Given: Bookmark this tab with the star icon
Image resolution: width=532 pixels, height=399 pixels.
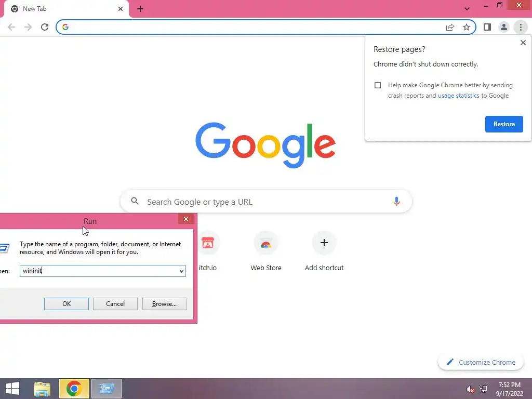Looking at the screenshot, I should 467,27.
